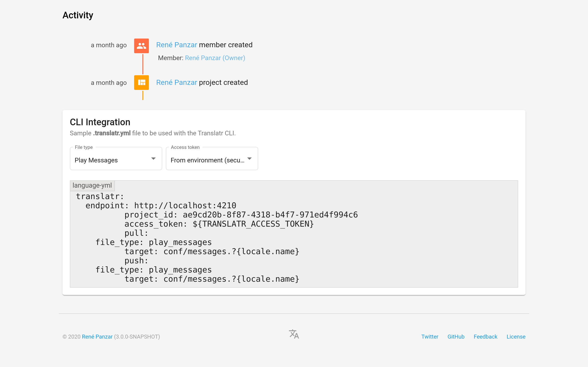Click the Feedback link in footer
The height and width of the screenshot is (367, 588).
(486, 336)
